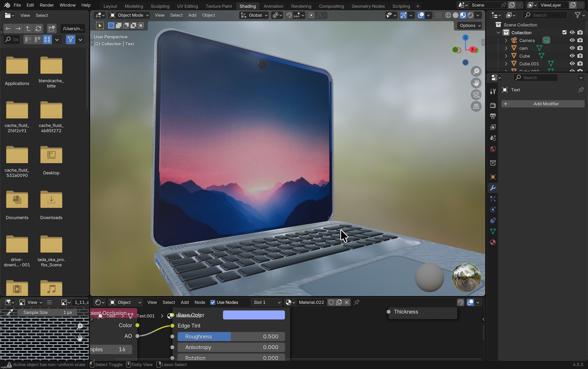
Task: Open the Render menu
Action: pyautogui.click(x=47, y=5)
